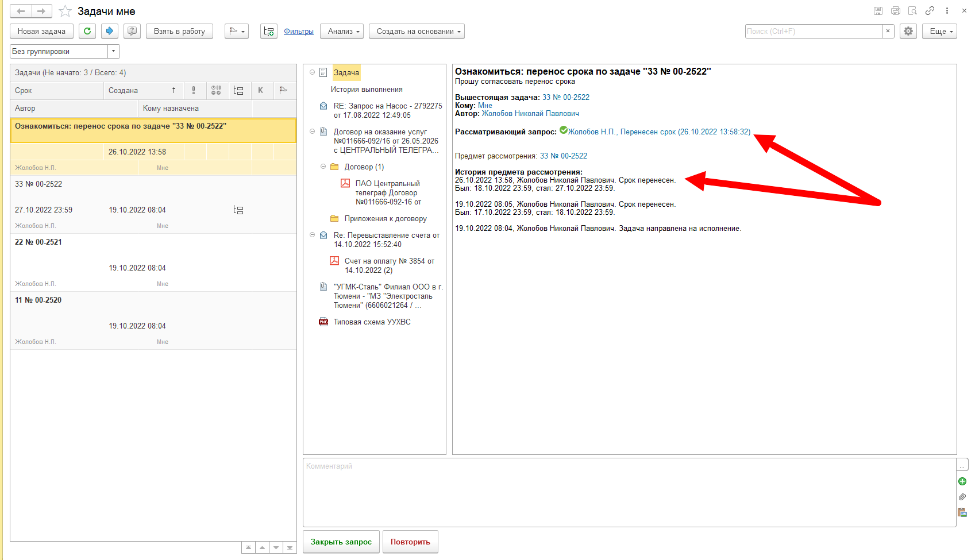This screenshot has height=560, width=979.
Task: Select task row 22 № 00-2521
Action: (153, 262)
